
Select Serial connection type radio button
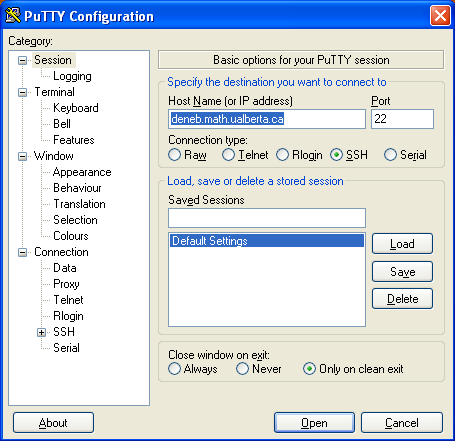coord(390,155)
